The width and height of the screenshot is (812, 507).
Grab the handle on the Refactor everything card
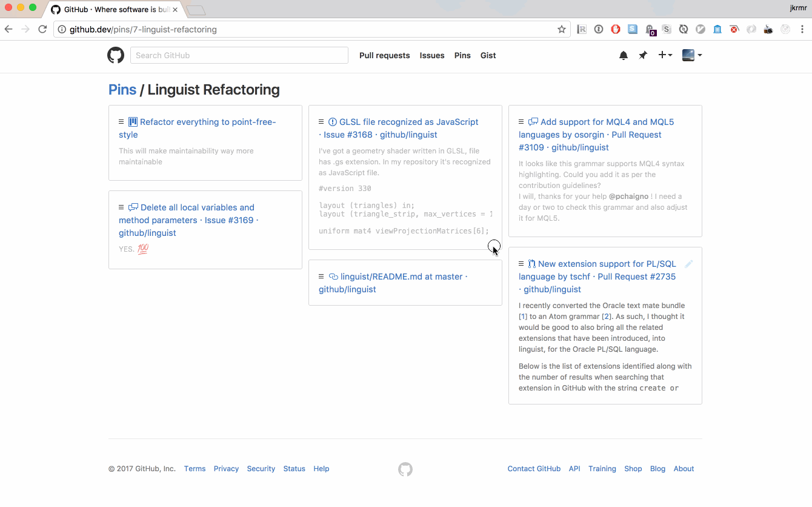121,122
